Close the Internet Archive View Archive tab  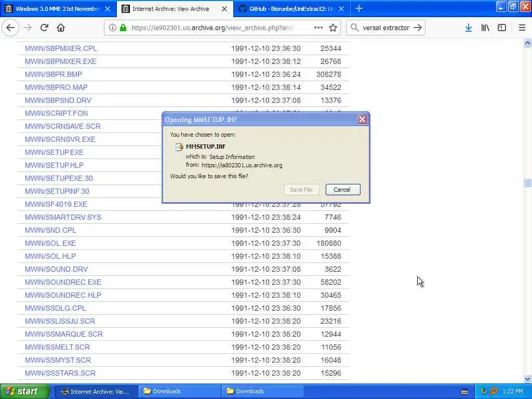(224, 9)
